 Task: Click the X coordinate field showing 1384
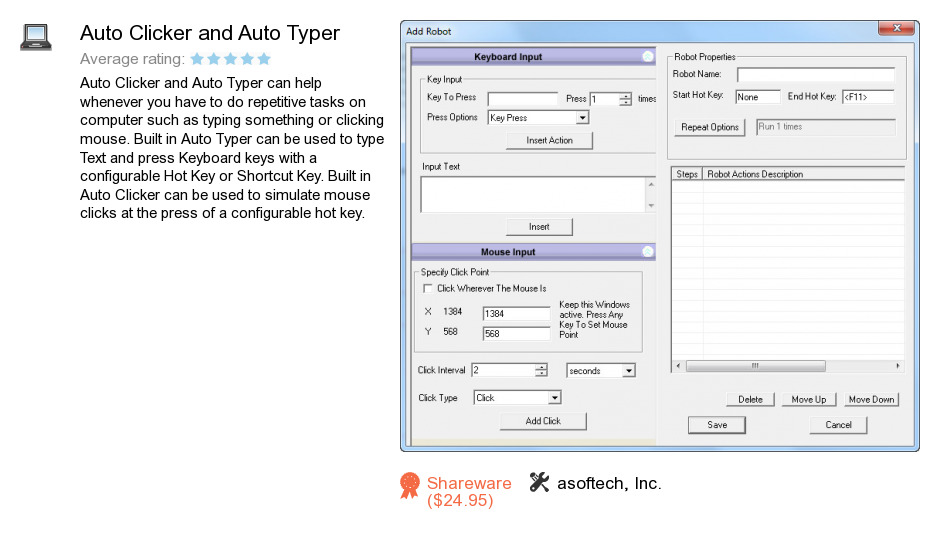(x=516, y=314)
